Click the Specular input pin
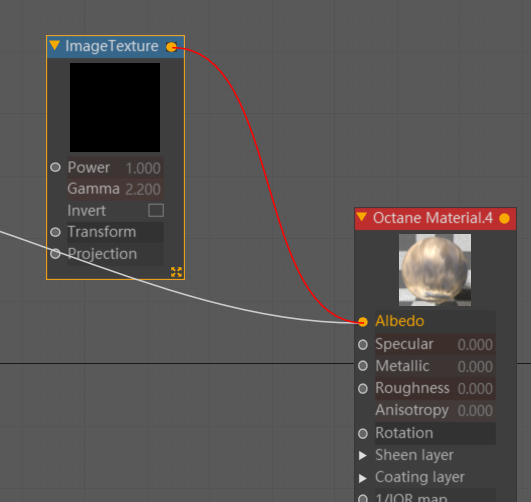This screenshot has width=531, height=502. [x=363, y=344]
